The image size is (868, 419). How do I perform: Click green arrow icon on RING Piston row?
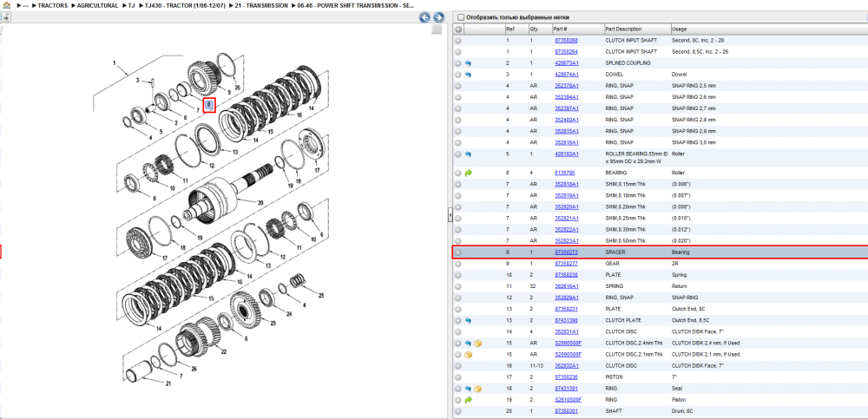(469, 400)
